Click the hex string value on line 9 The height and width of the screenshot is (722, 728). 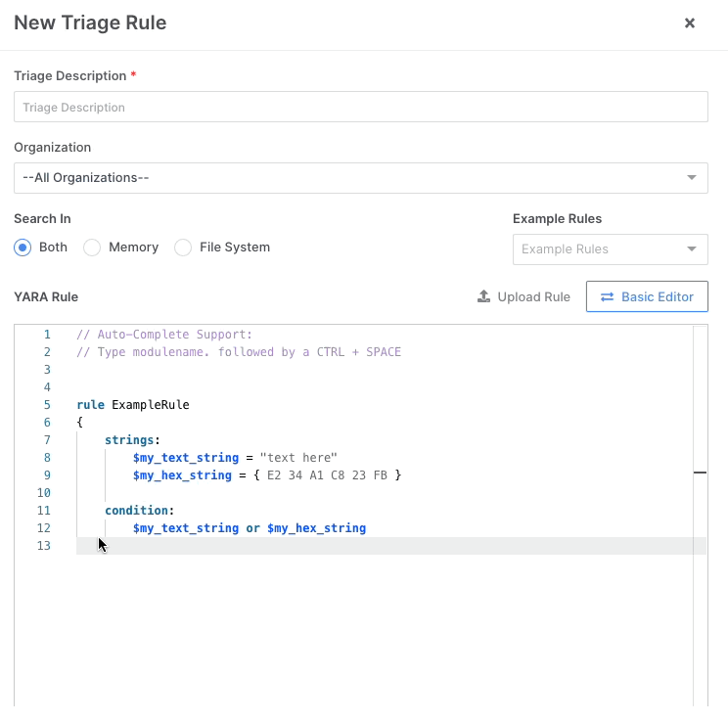click(334, 475)
